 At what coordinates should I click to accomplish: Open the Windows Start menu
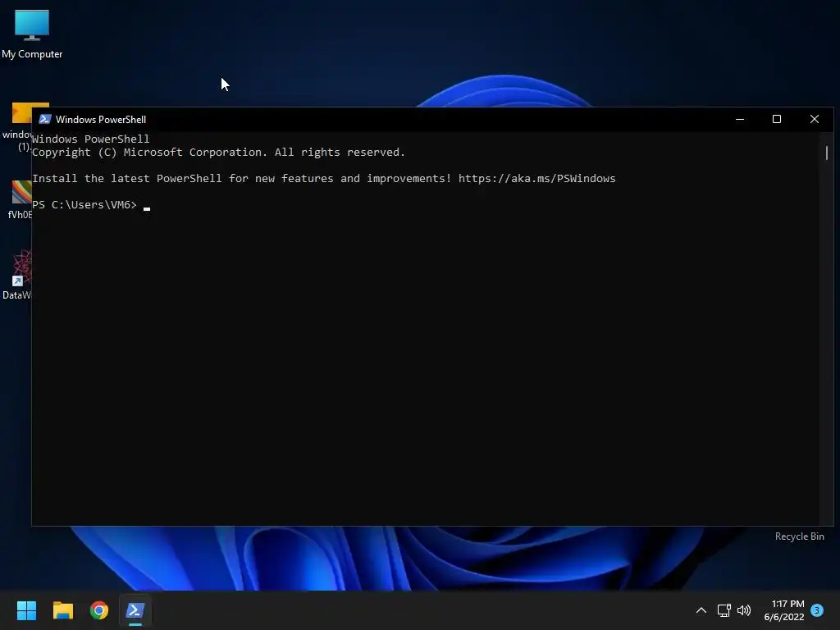click(26, 610)
